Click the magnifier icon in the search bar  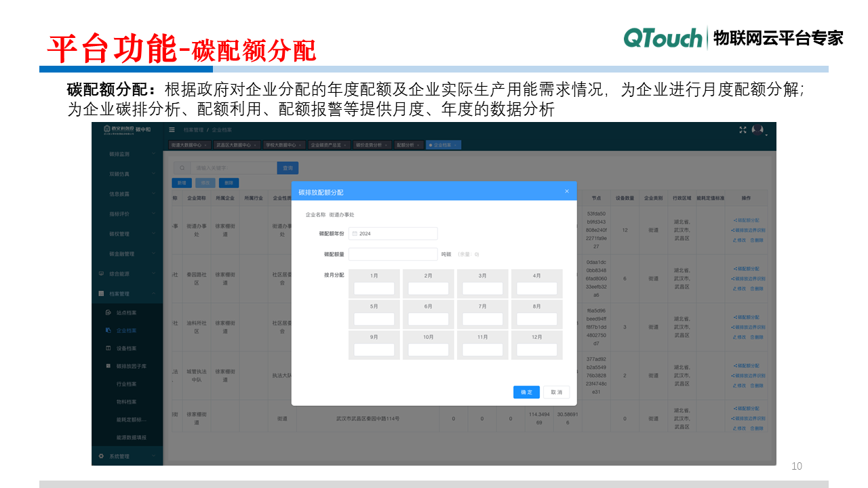[x=182, y=167]
